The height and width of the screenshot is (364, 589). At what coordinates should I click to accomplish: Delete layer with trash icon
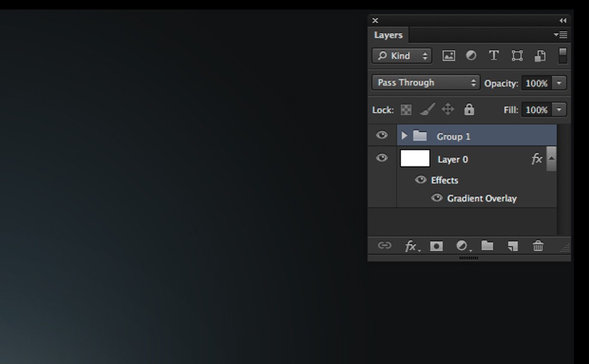(x=538, y=245)
